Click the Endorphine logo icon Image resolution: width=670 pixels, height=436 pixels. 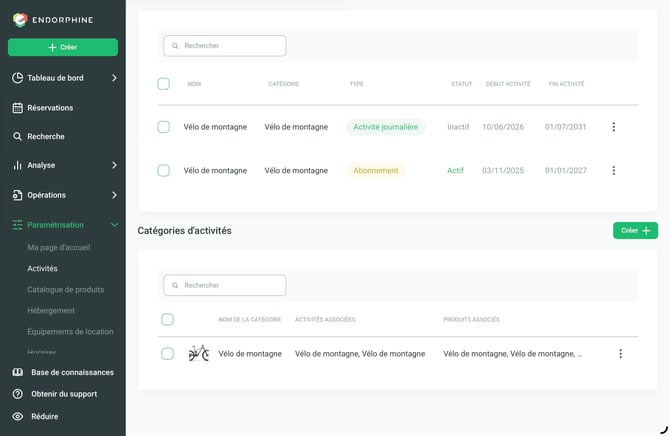pyautogui.click(x=20, y=20)
